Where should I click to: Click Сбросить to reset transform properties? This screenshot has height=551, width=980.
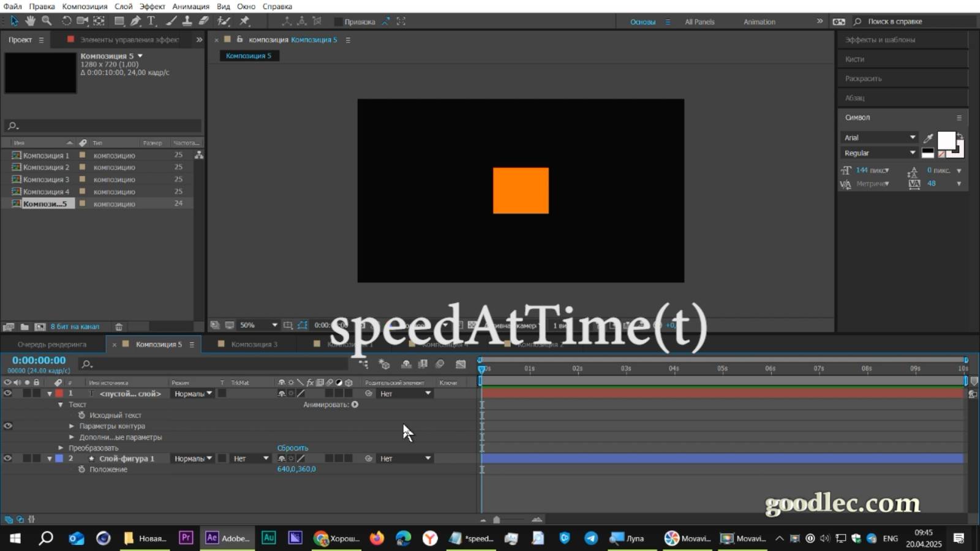[x=293, y=448]
